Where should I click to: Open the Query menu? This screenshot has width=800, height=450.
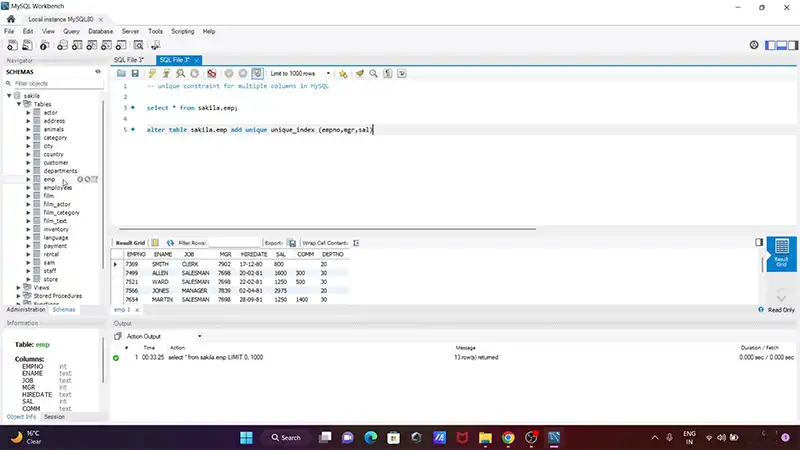(x=71, y=31)
